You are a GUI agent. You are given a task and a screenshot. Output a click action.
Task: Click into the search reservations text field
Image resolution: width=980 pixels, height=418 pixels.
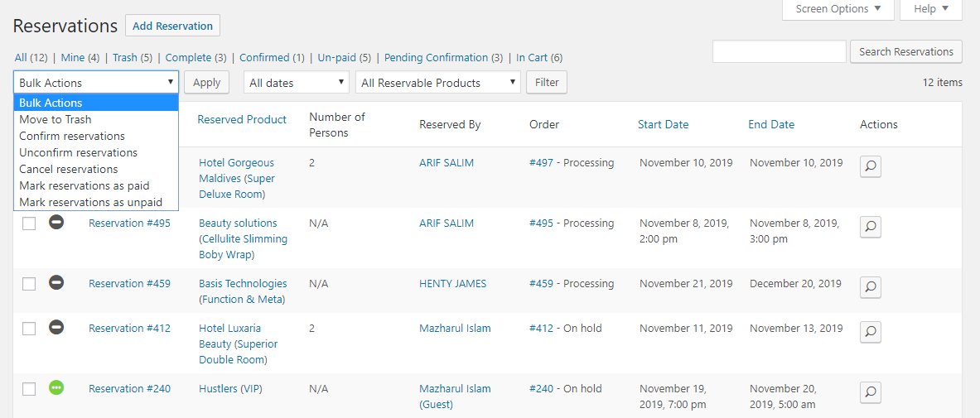coord(779,51)
